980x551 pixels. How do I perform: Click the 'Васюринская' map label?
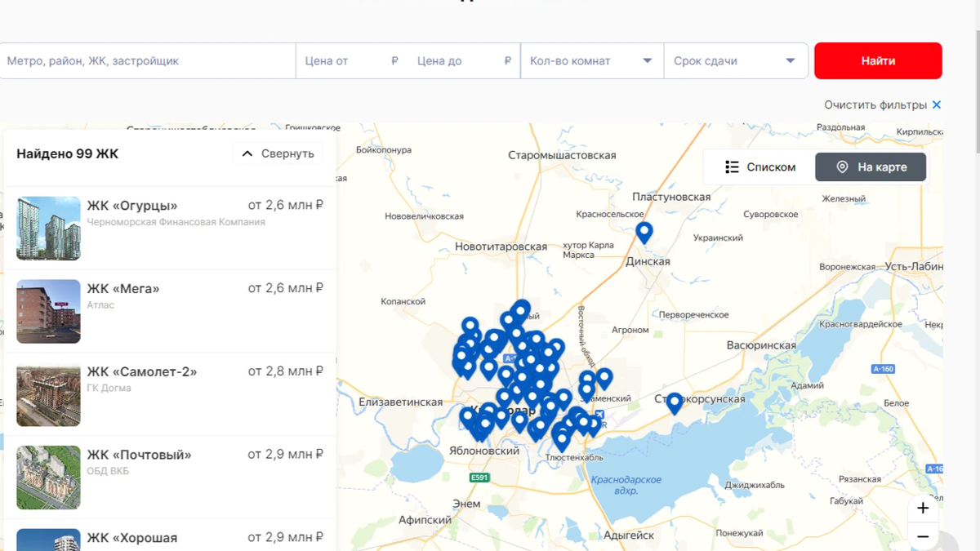coord(761,345)
